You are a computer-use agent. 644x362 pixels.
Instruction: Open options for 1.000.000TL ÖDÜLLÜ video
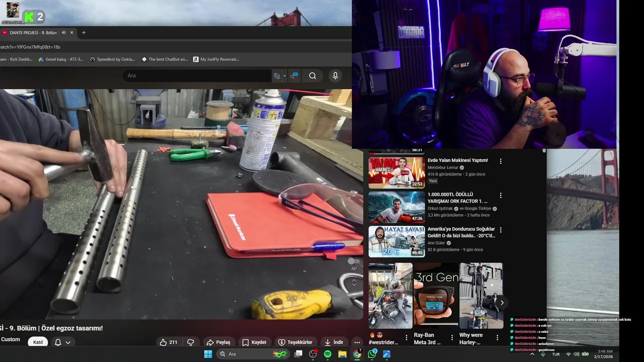[x=501, y=196]
